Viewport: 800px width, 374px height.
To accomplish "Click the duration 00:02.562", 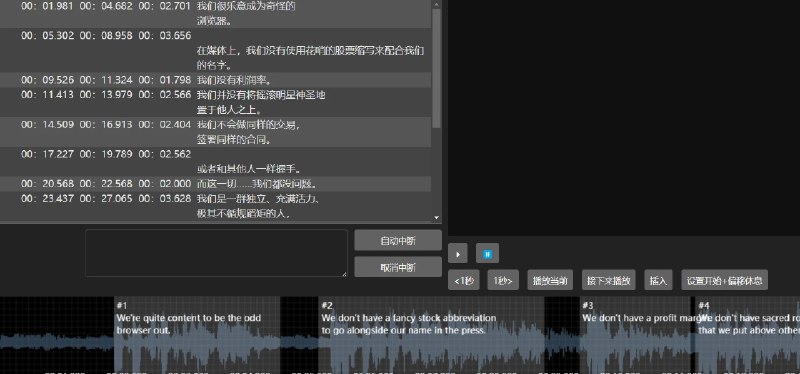I will click(x=165, y=154).
